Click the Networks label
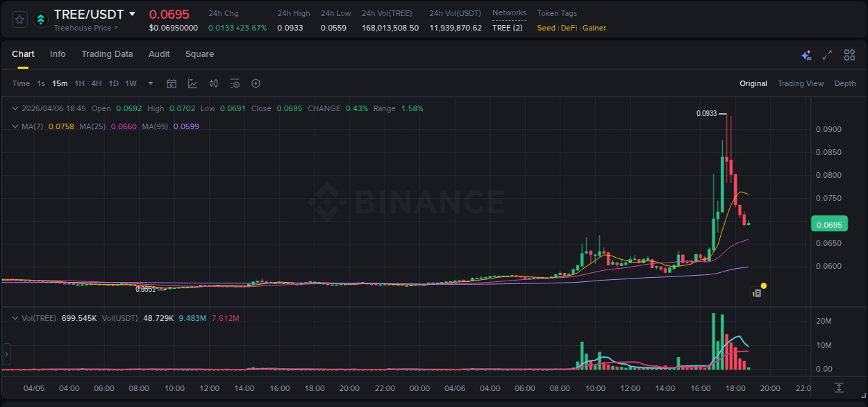868x407 pixels. [509, 13]
